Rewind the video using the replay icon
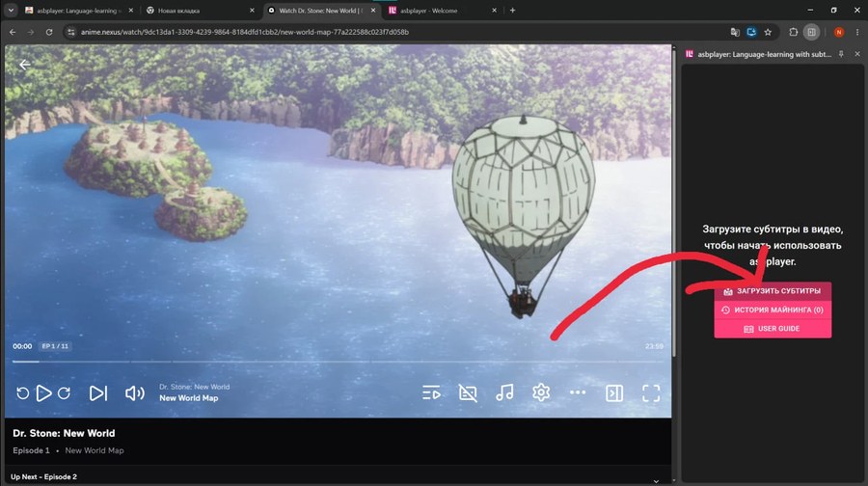This screenshot has height=486, width=868. [x=23, y=393]
